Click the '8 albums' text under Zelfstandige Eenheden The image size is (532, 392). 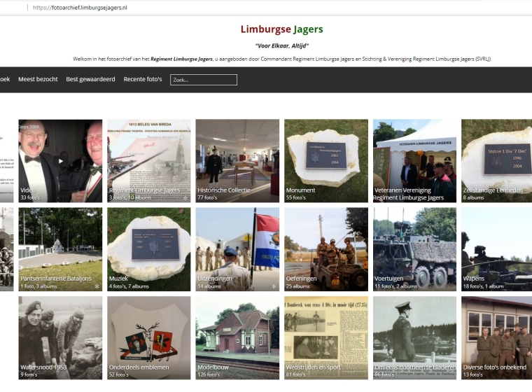(x=473, y=197)
